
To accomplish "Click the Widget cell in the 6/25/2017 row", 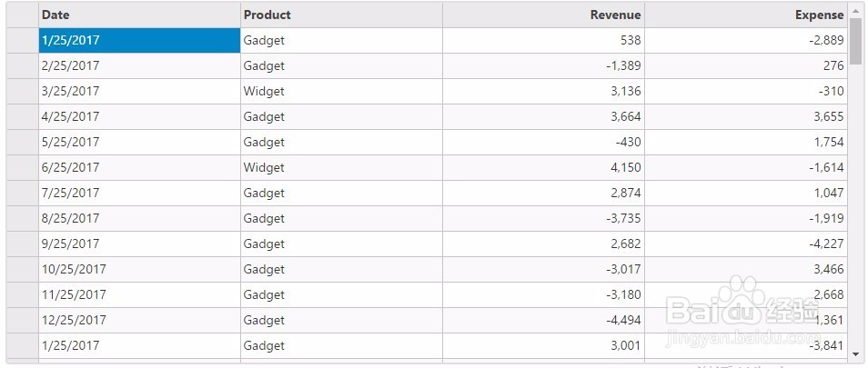I will pyautogui.click(x=341, y=167).
